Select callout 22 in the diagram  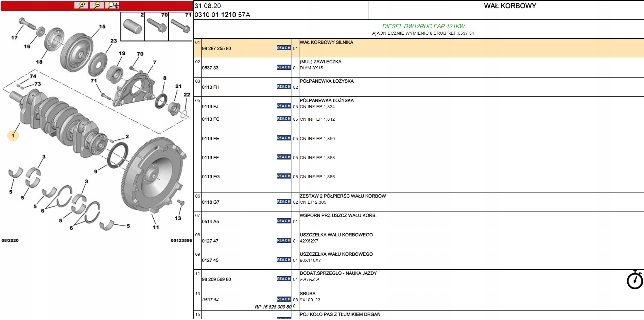[187, 95]
